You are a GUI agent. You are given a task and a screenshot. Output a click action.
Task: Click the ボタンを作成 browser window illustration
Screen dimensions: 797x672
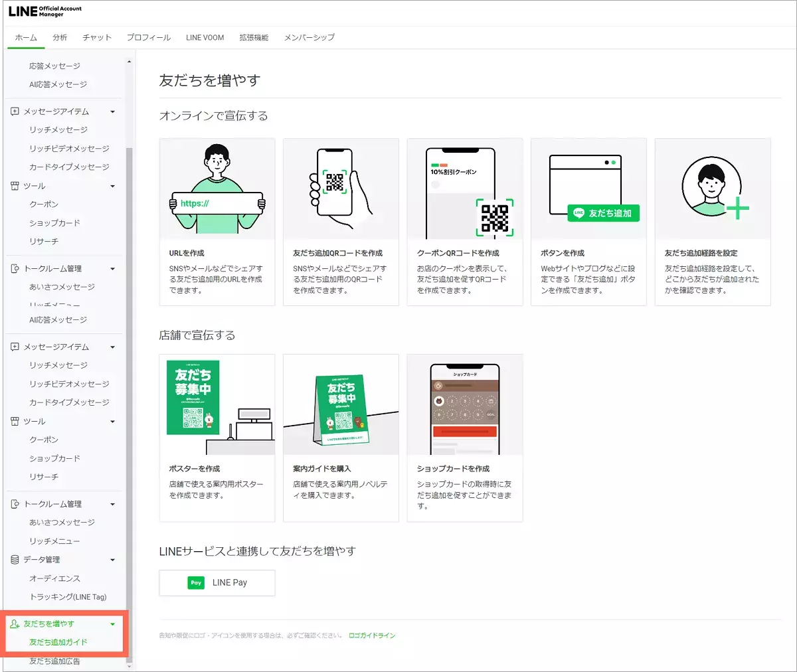tap(588, 189)
